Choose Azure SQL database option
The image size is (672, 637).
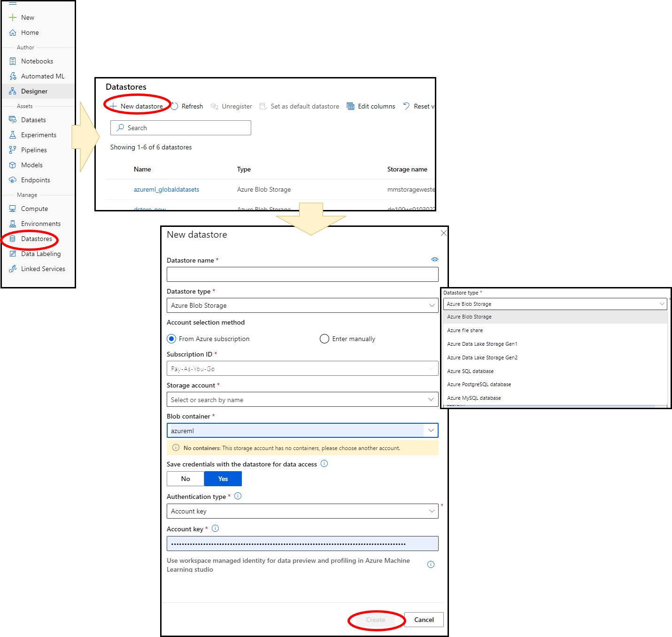coord(555,371)
